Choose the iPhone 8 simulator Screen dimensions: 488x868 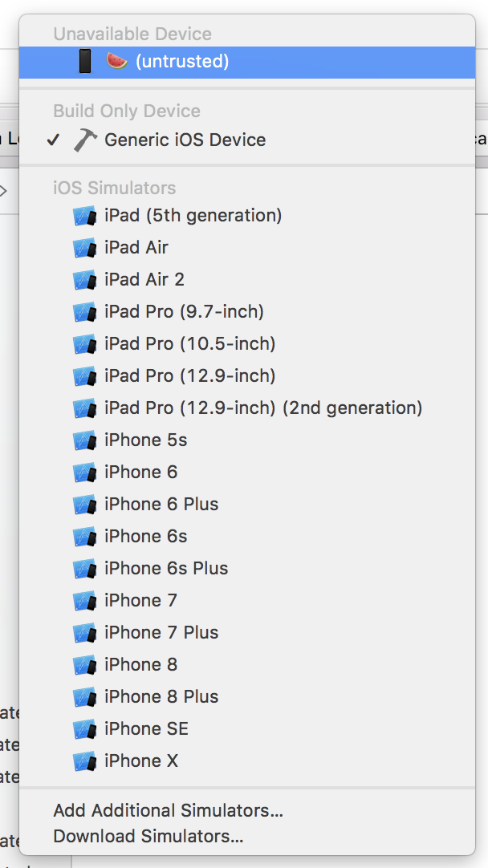point(140,665)
